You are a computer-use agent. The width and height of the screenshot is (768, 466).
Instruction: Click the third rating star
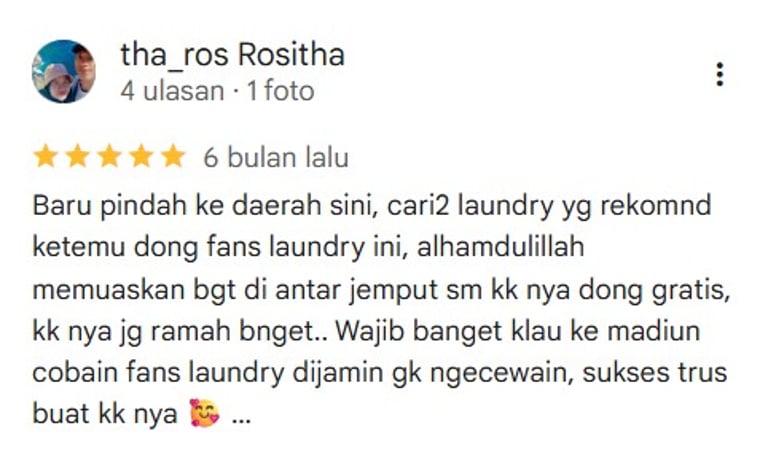click(109, 157)
